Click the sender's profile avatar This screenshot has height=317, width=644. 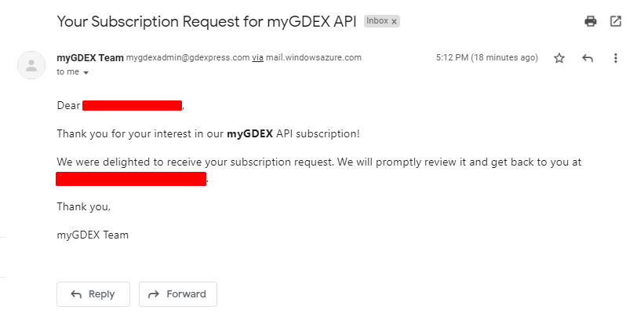pos(31,65)
